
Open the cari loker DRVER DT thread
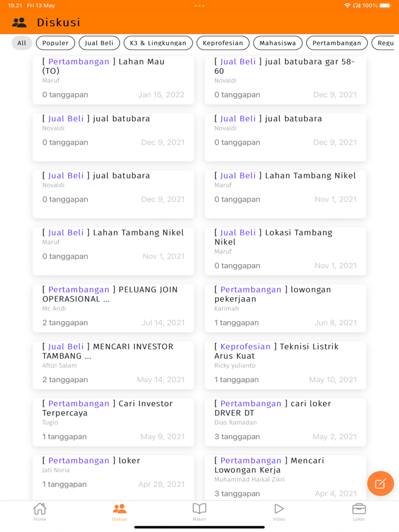click(x=285, y=421)
